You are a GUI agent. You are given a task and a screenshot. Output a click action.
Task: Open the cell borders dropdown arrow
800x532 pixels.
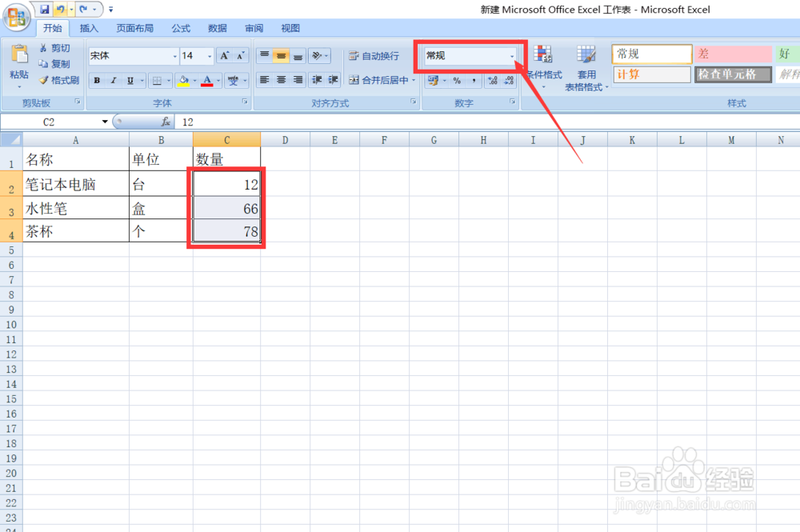[x=168, y=81]
